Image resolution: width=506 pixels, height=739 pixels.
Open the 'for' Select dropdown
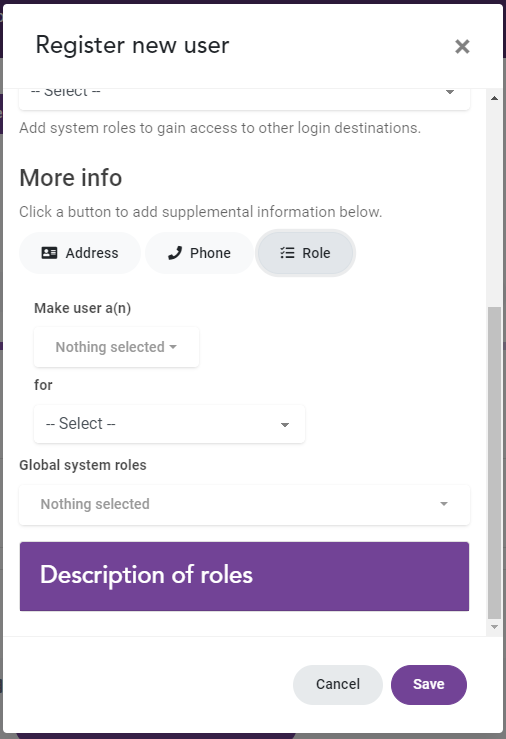point(169,424)
